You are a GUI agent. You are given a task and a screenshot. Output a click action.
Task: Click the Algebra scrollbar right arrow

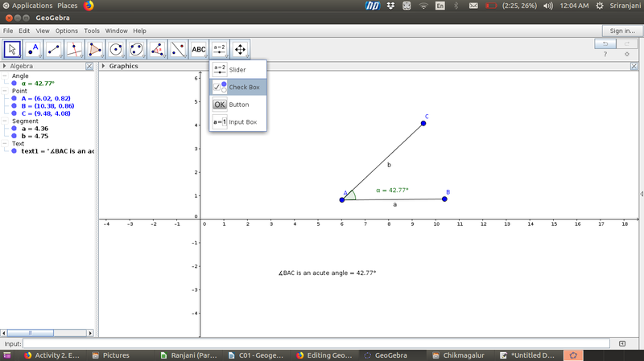(90, 333)
